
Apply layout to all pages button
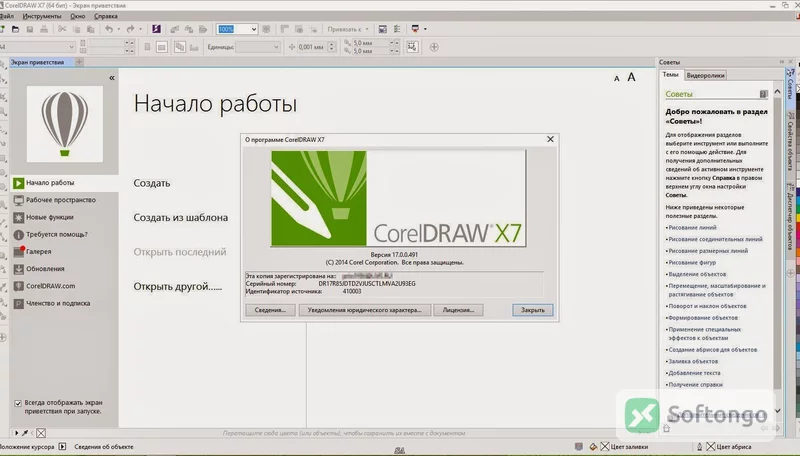[180, 47]
